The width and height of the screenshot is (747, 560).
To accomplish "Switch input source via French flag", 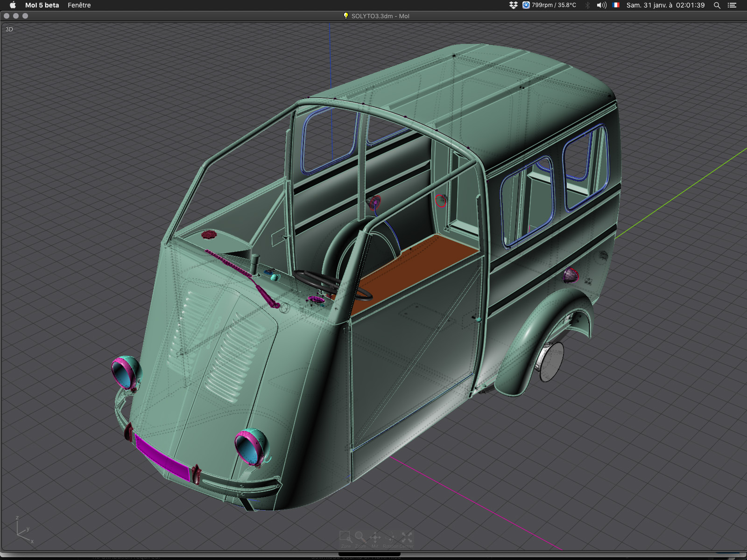I will click(x=616, y=5).
